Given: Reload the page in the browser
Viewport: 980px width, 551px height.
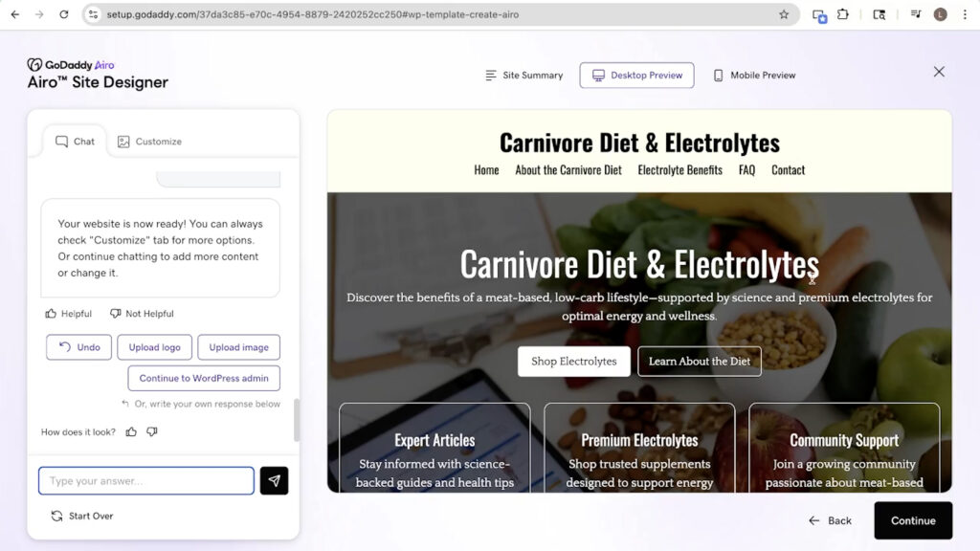Looking at the screenshot, I should 64,14.
